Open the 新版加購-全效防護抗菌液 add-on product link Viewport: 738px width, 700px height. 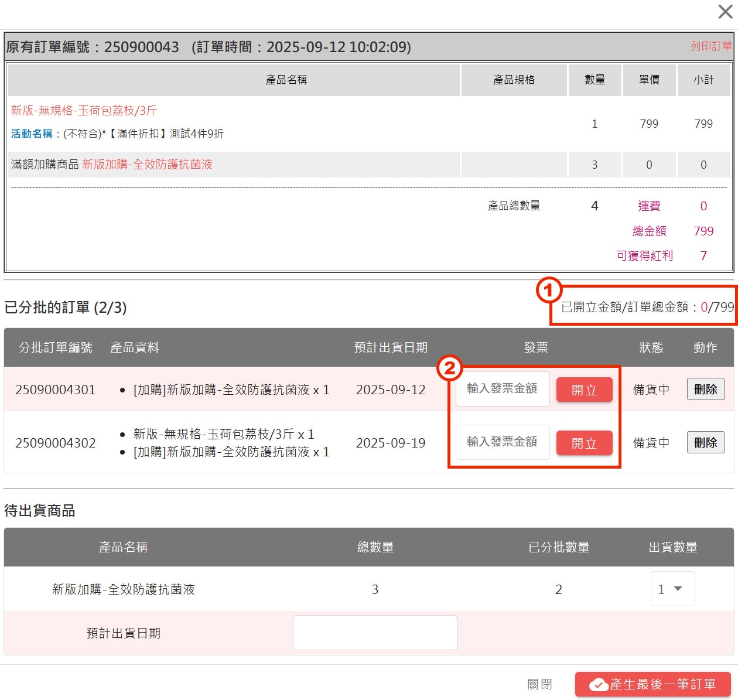coord(147,165)
